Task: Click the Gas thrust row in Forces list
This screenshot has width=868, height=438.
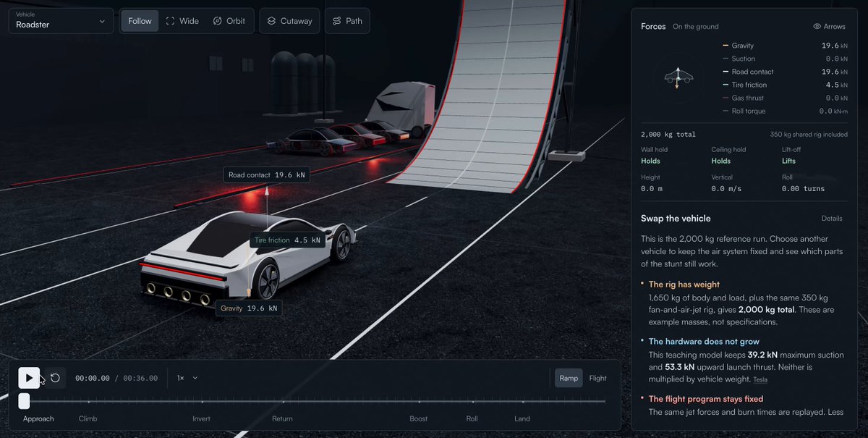Action: tap(784, 98)
